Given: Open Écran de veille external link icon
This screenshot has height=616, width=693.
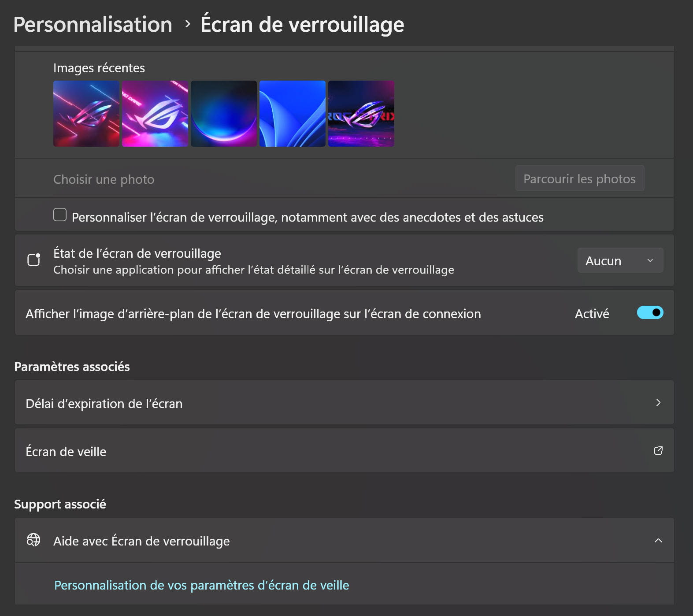Looking at the screenshot, I should 658,450.
